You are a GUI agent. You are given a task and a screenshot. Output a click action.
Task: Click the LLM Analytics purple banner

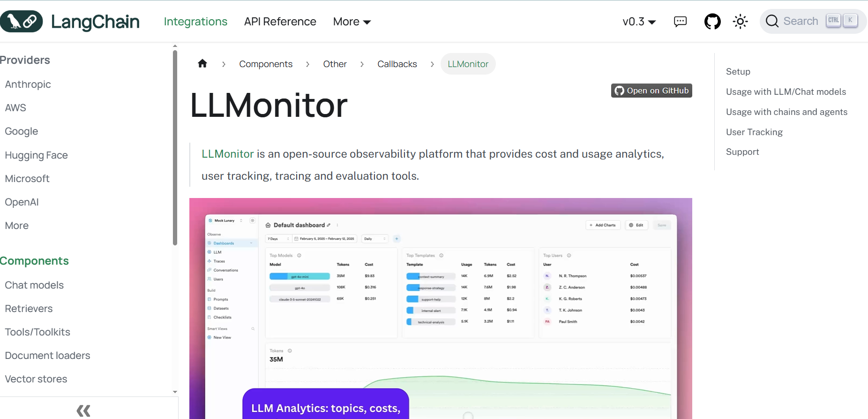[x=326, y=404]
